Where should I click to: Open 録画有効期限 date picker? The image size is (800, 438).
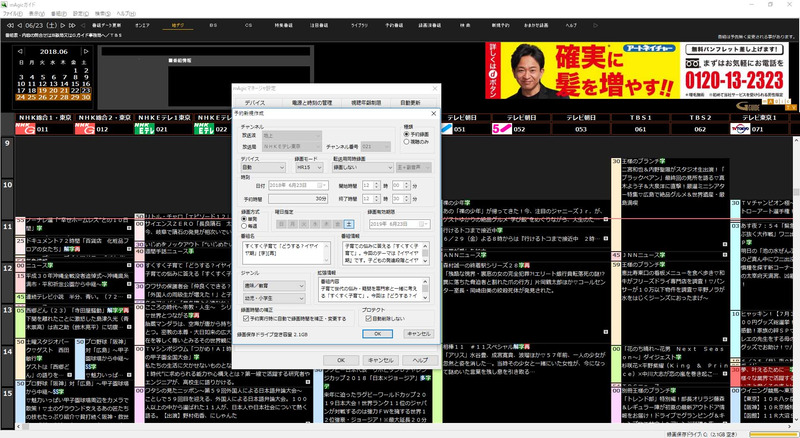[399, 224]
